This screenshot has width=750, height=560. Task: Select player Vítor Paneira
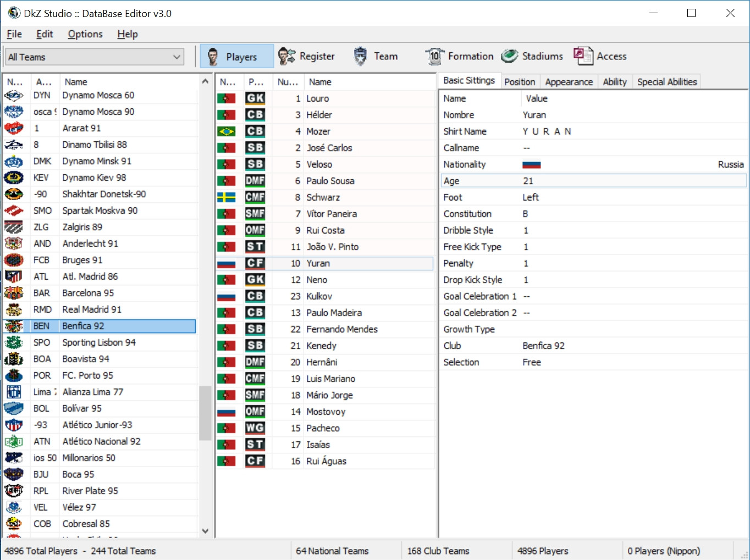(332, 214)
